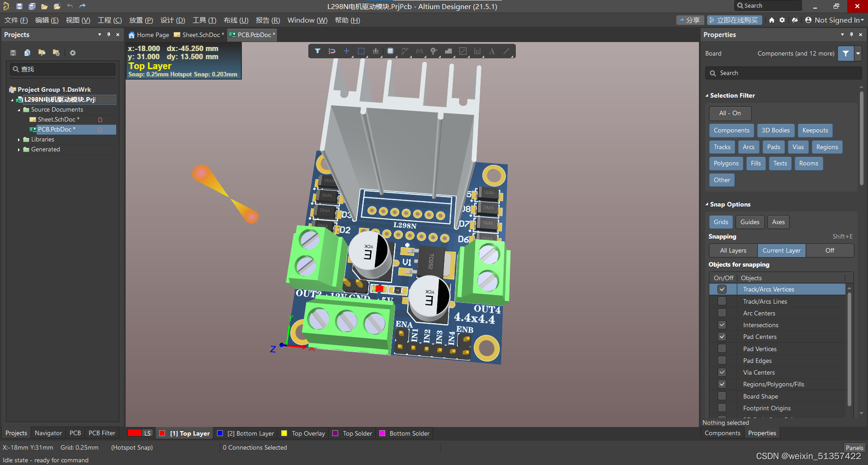Click the red LS layer color swatch
Image resolution: width=868 pixels, height=465 pixels.
(135, 433)
